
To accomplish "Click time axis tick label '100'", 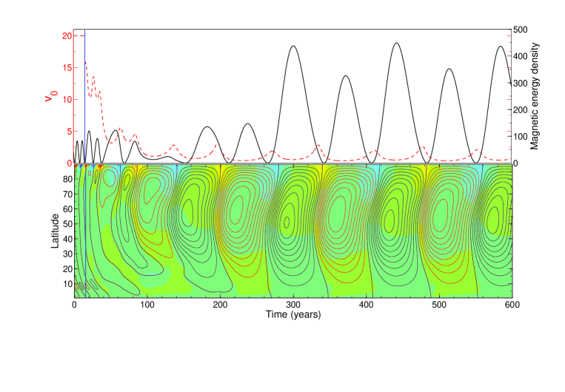I will tap(147, 305).
